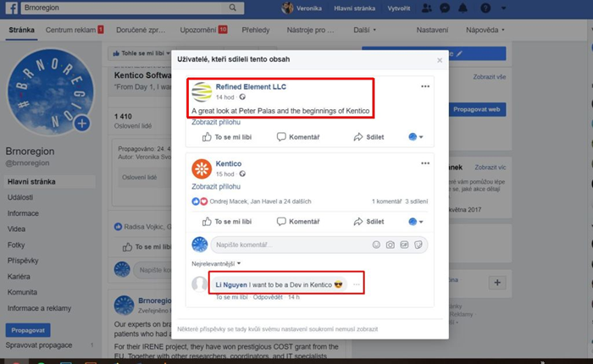Image resolution: width=593 pixels, height=364 pixels.
Task: Attach photo using camera icon in comment
Action: [390, 245]
